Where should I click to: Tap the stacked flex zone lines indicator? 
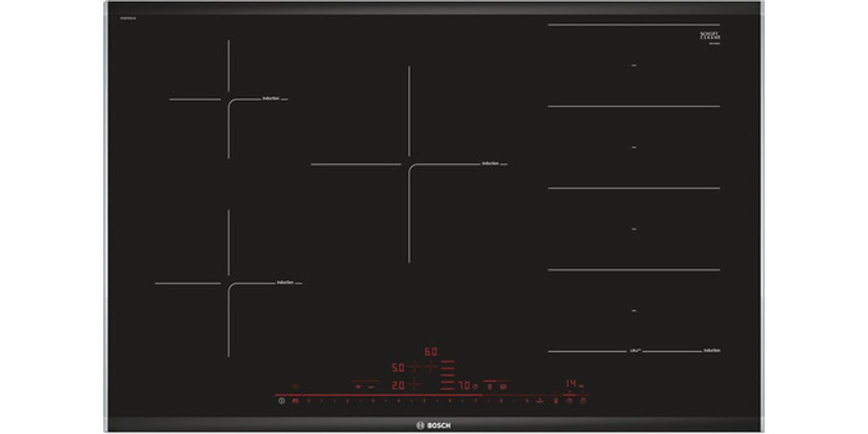pyautogui.click(x=448, y=376)
